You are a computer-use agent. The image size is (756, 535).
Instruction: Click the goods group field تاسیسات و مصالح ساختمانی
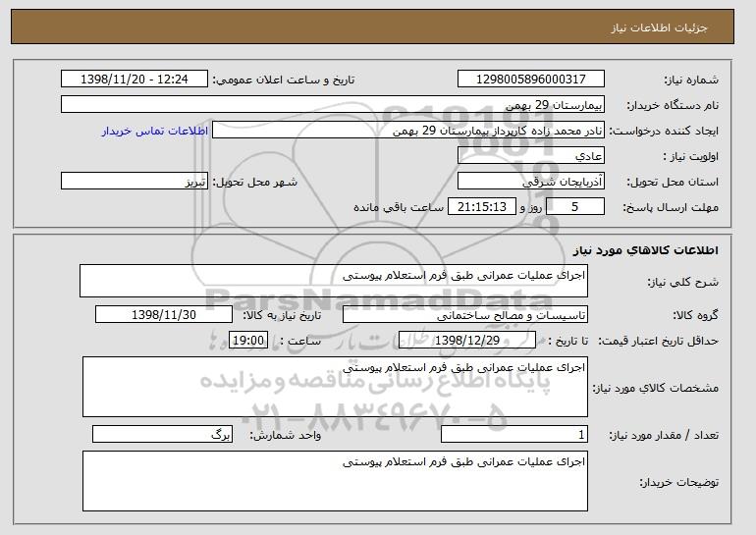[x=465, y=315]
